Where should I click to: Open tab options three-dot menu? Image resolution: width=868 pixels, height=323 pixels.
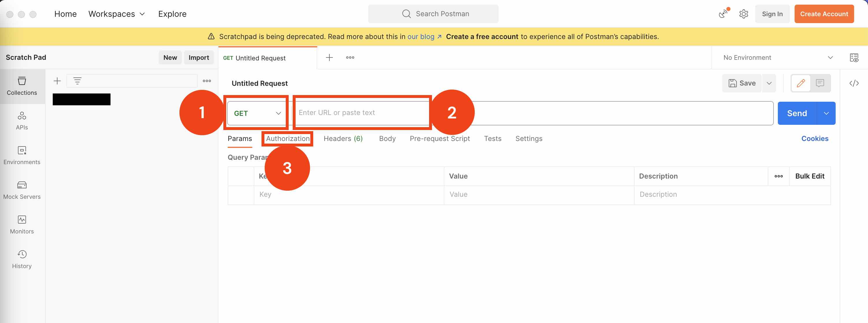[x=350, y=57]
